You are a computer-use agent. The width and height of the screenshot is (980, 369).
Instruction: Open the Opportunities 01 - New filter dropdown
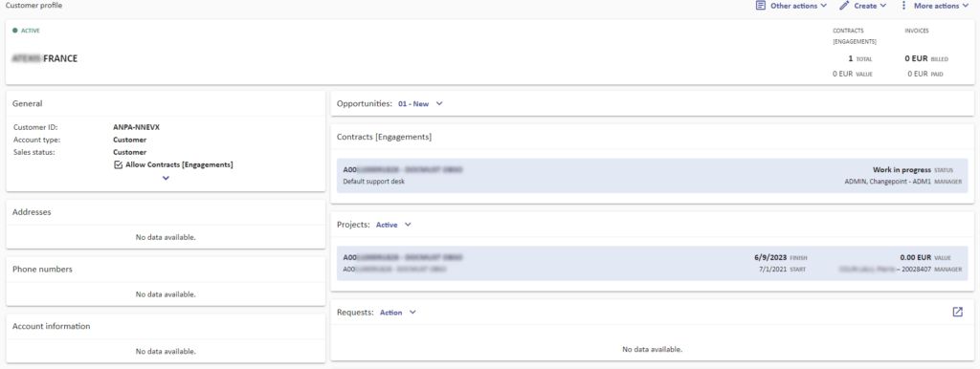click(x=420, y=103)
